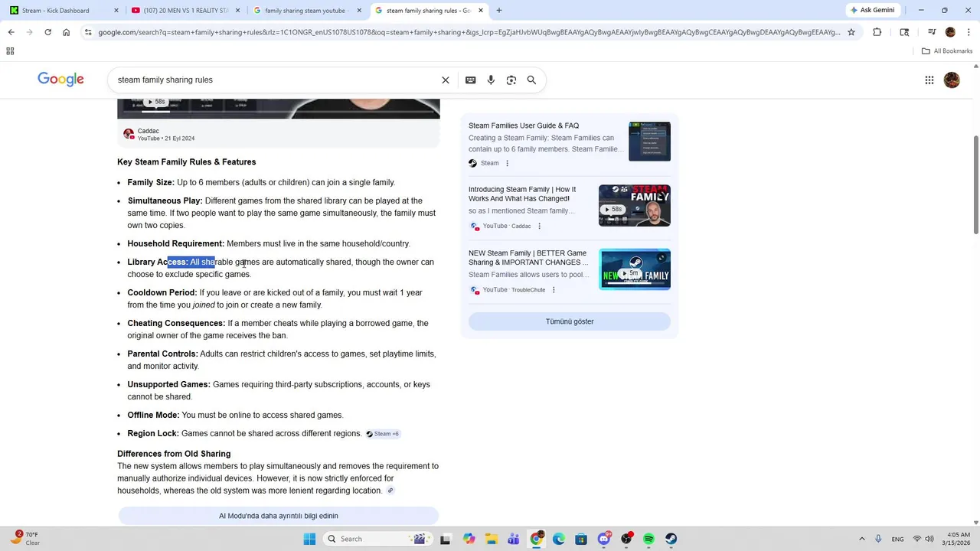Show hidden system tray icons
The width and height of the screenshot is (980, 551).
pyautogui.click(x=861, y=539)
